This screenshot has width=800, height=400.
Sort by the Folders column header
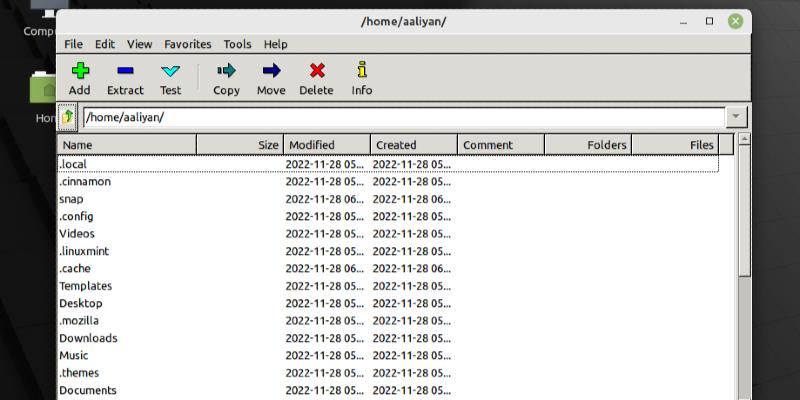tap(588, 145)
